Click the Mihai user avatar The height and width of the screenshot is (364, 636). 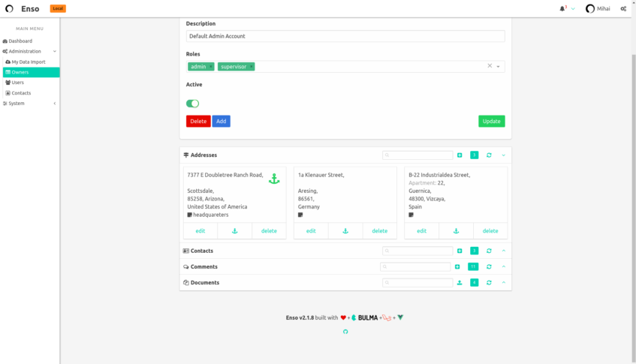point(589,8)
